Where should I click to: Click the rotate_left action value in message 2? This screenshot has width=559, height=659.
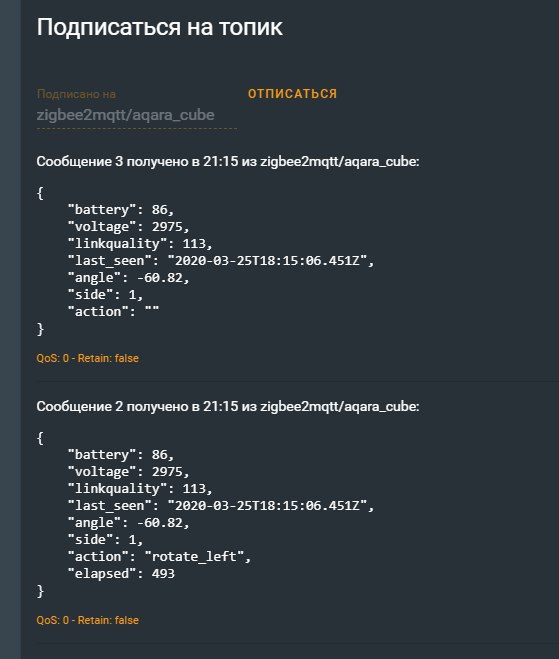tap(198, 556)
